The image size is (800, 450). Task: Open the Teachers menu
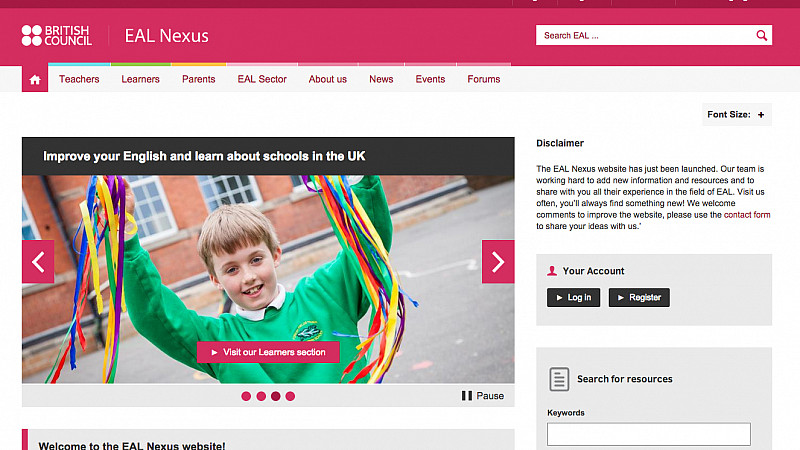tap(79, 79)
